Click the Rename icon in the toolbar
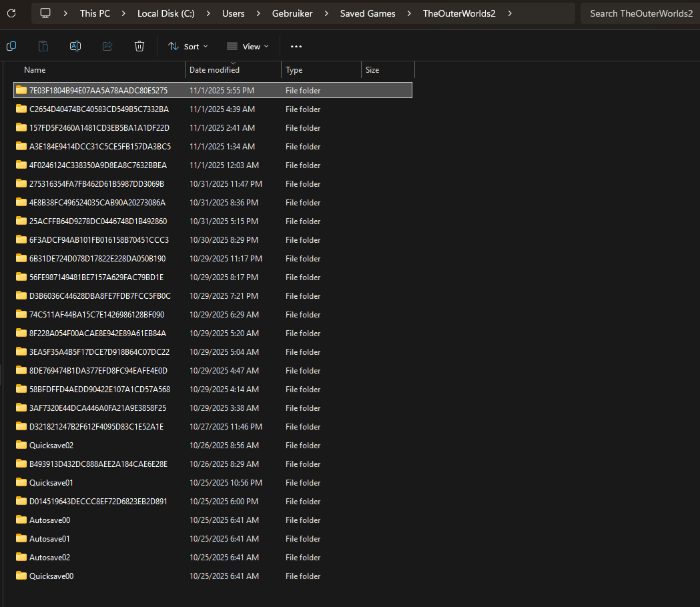 tap(75, 46)
